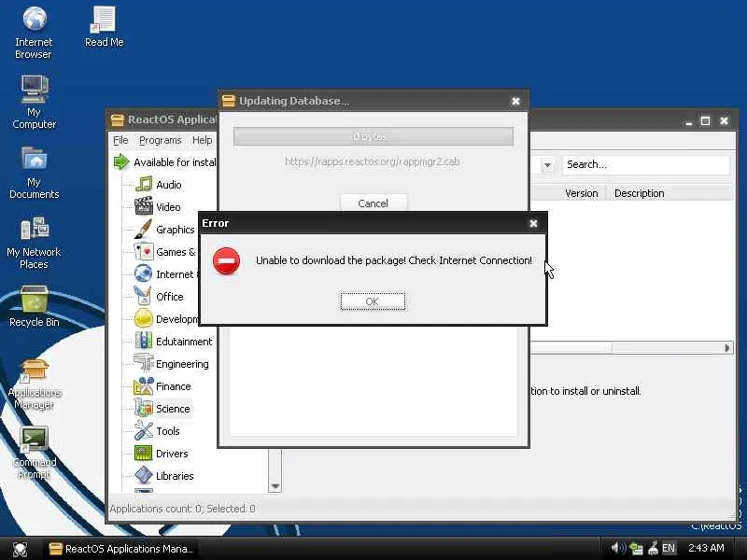
Task: Click the rapps.reactos.org download URL text
Action: click(372, 161)
